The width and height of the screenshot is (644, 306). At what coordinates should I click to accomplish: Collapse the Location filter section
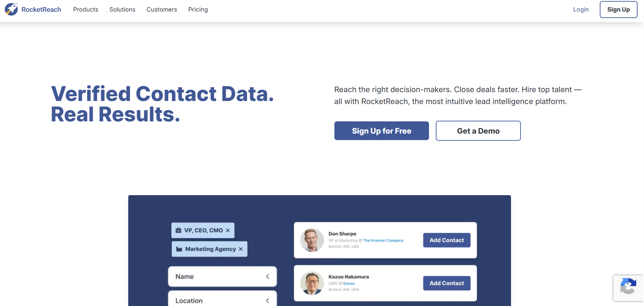268,300
